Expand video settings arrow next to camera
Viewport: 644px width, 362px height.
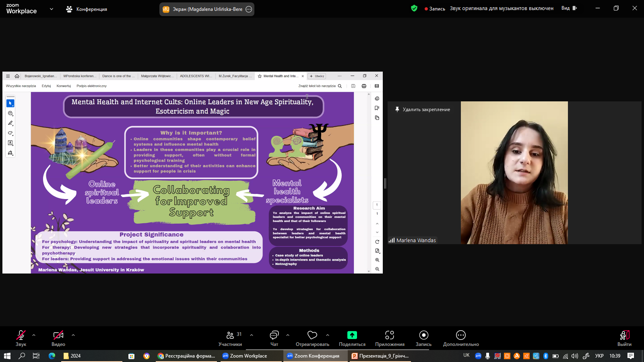pyautogui.click(x=73, y=335)
